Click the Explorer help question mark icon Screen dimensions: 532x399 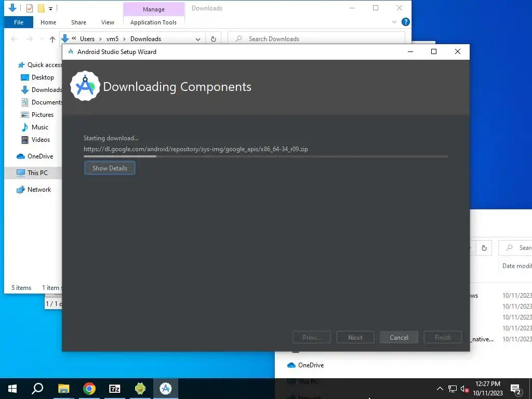click(x=405, y=22)
